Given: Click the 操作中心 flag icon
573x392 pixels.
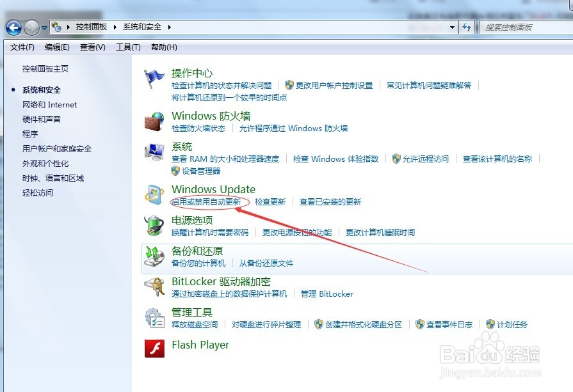Looking at the screenshot, I should [x=154, y=79].
